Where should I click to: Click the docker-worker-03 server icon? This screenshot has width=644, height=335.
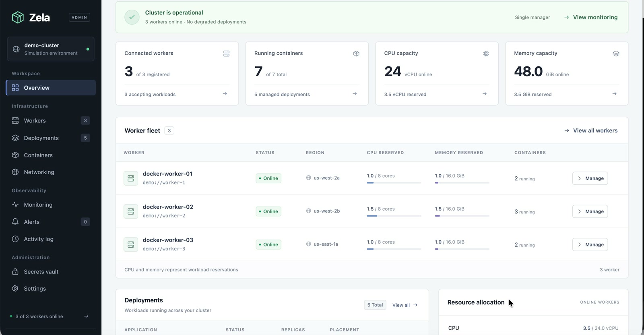click(131, 244)
